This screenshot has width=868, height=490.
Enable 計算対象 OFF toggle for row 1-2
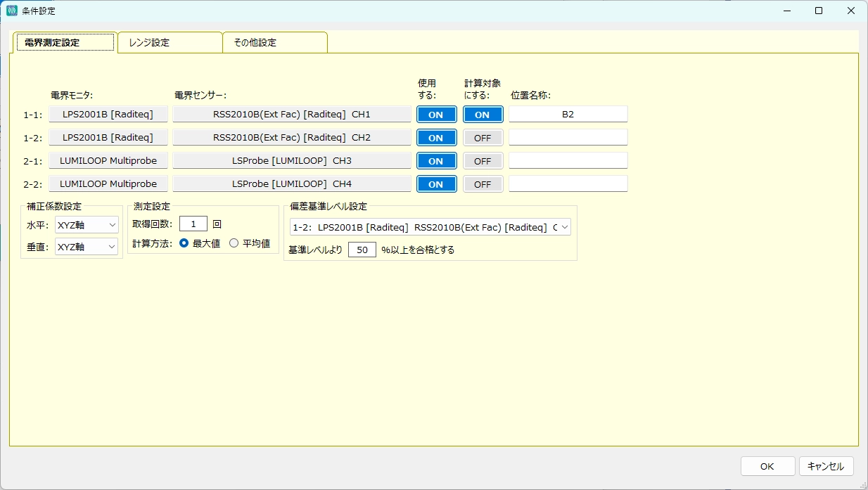click(483, 138)
